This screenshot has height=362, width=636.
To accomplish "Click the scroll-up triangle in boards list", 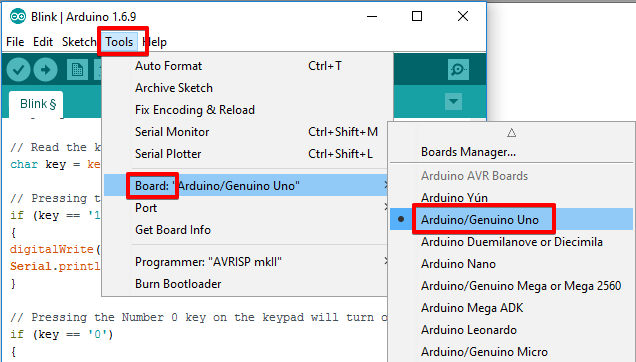I will click(511, 133).
